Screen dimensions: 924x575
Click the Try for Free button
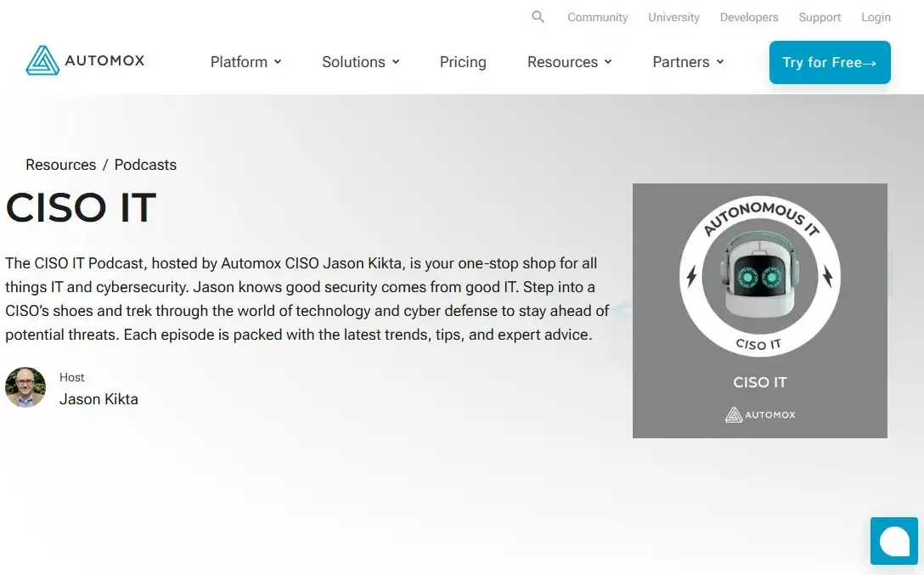click(x=830, y=63)
